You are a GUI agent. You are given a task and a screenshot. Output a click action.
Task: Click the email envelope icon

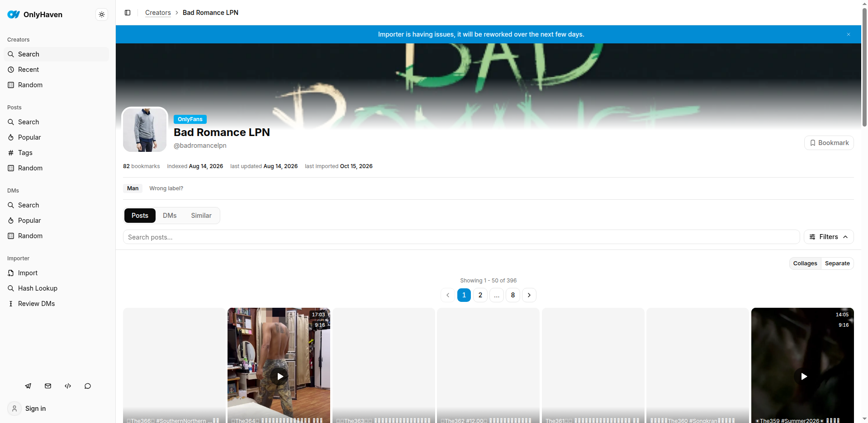[48, 386]
